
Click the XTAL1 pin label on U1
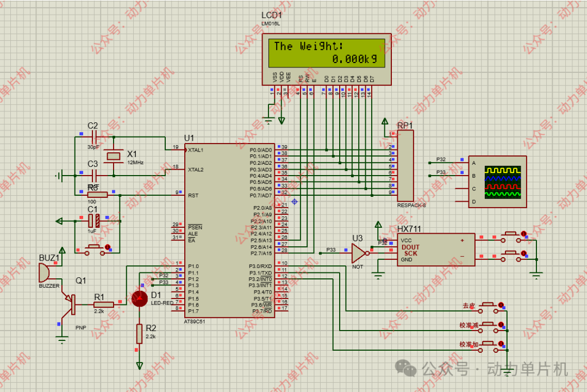click(x=196, y=150)
